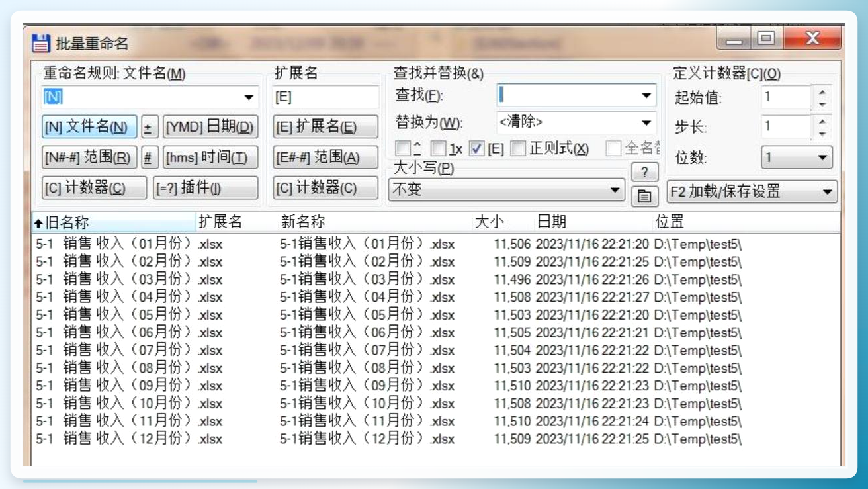Image resolution: width=868 pixels, height=489 pixels.
Task: Click new name 5-1销售收入（04月份）.xlsx
Action: (x=367, y=297)
